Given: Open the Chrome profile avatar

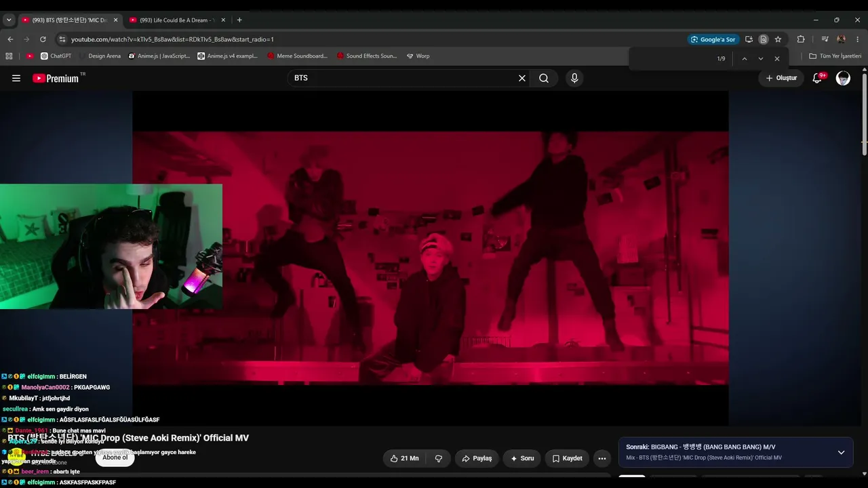Looking at the screenshot, I should coord(842,39).
